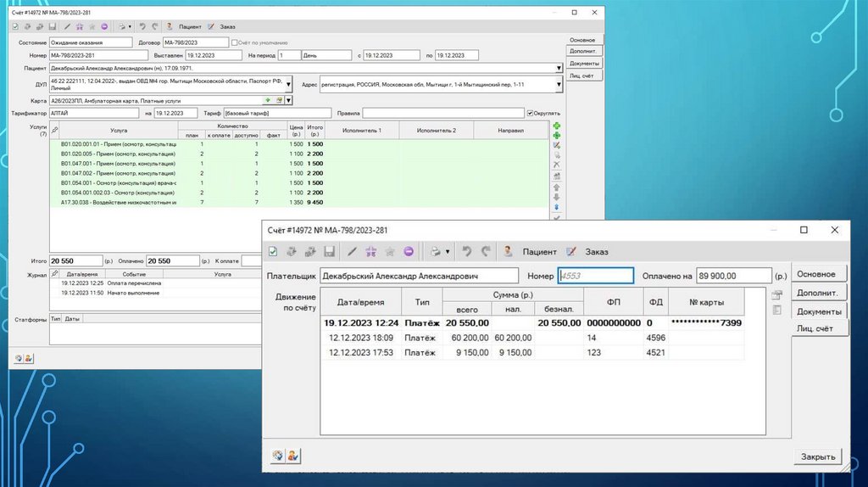
Task: Click the Номер input field in front window
Action: coord(595,276)
